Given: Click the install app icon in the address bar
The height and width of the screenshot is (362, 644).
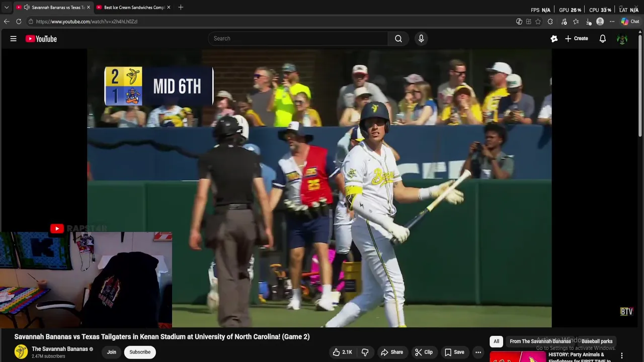Looking at the screenshot, I should coord(528,22).
